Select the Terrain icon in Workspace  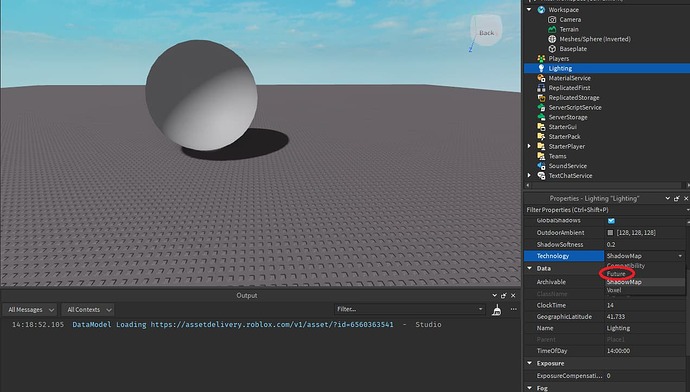tap(552, 29)
